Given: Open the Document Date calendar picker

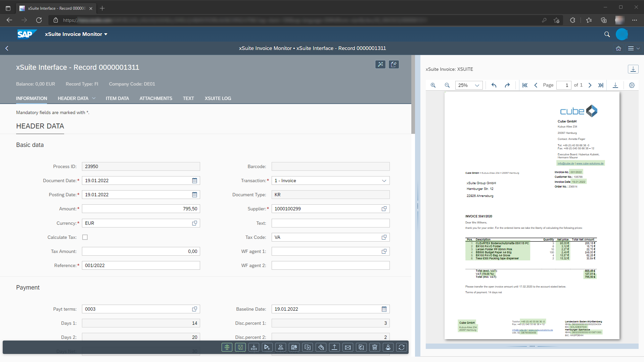Looking at the screenshot, I should [x=195, y=180].
